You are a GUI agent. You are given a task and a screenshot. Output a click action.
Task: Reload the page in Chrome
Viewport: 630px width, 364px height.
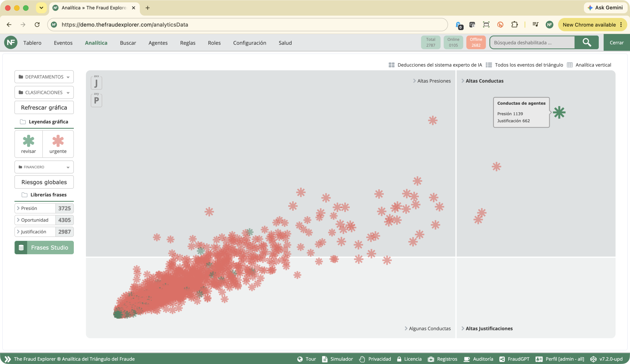coord(37,25)
